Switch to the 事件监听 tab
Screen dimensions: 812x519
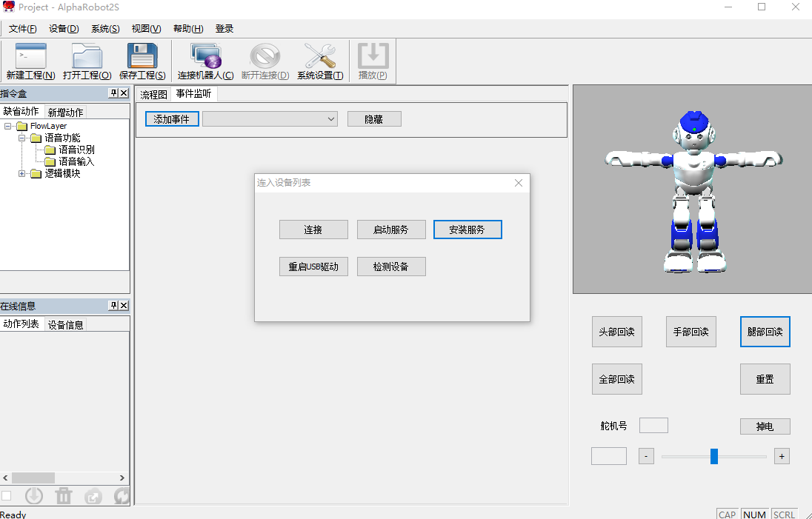193,93
